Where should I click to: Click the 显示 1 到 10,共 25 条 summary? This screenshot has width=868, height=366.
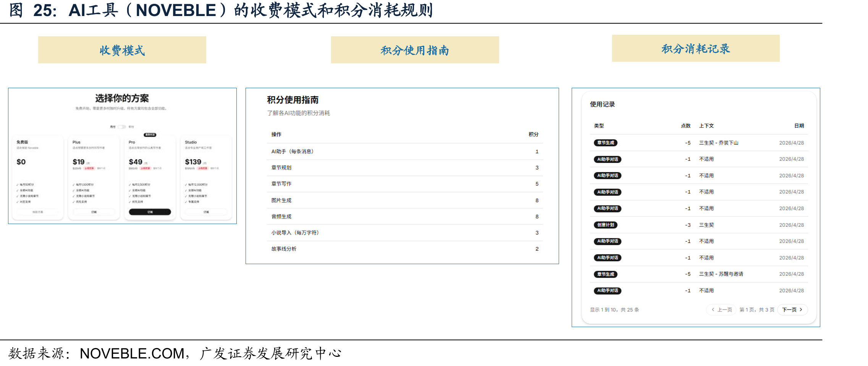point(614,310)
